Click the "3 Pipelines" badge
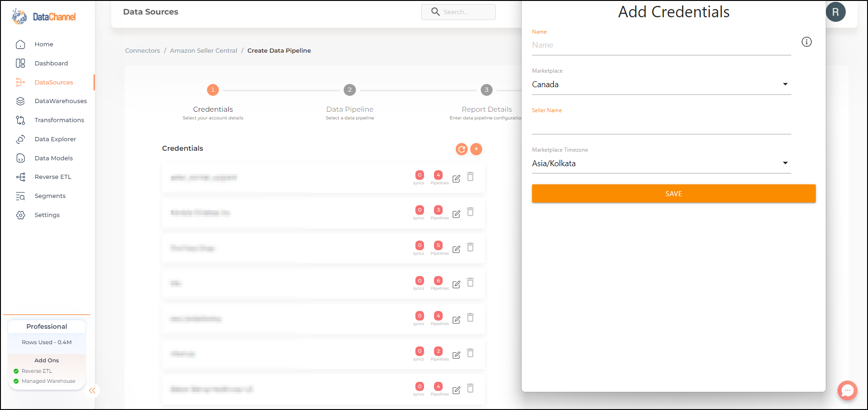Image resolution: width=868 pixels, height=410 pixels. (x=439, y=212)
